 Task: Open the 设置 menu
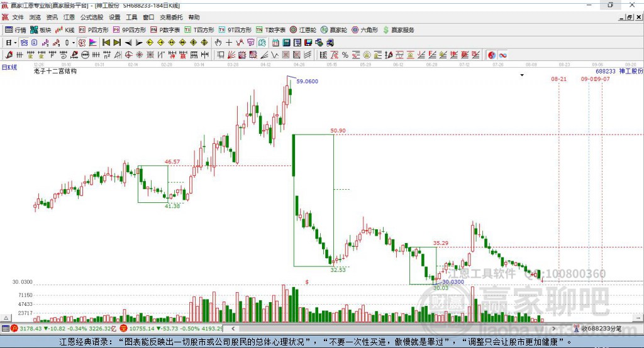(114, 17)
